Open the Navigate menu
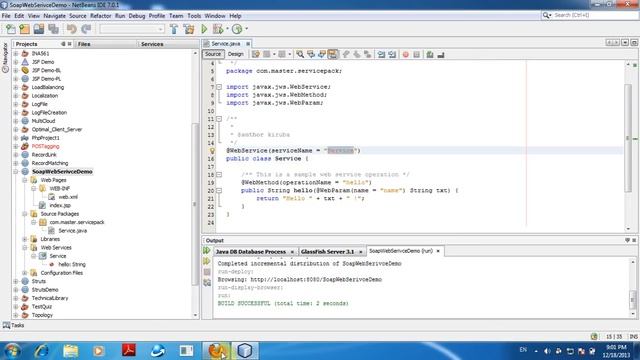Screen dimensions: 640x360 pos(54,16)
